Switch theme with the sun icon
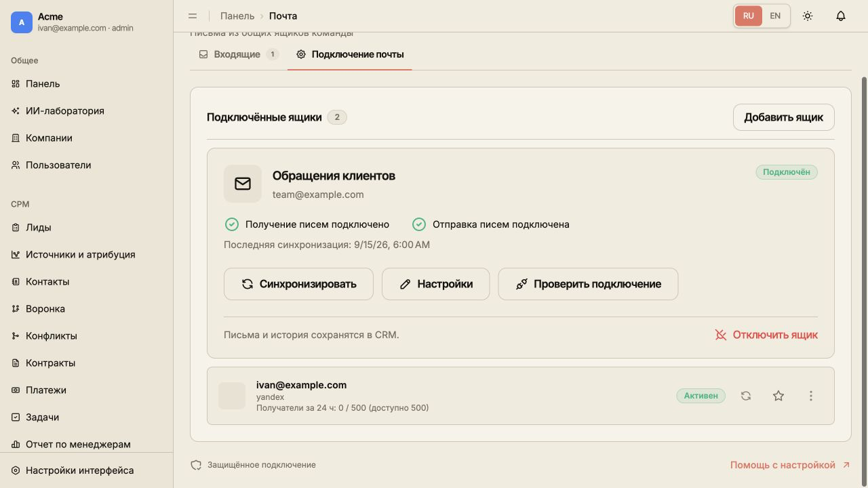 click(x=808, y=16)
